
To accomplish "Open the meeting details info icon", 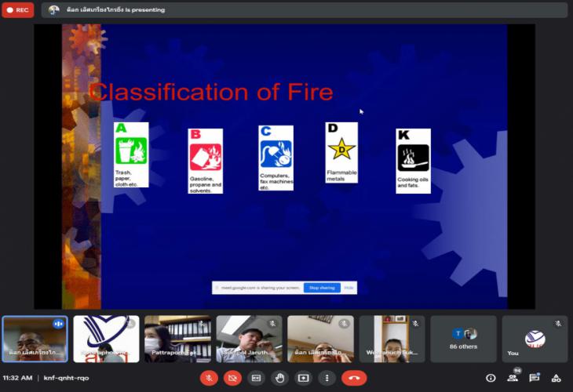I will tap(491, 378).
